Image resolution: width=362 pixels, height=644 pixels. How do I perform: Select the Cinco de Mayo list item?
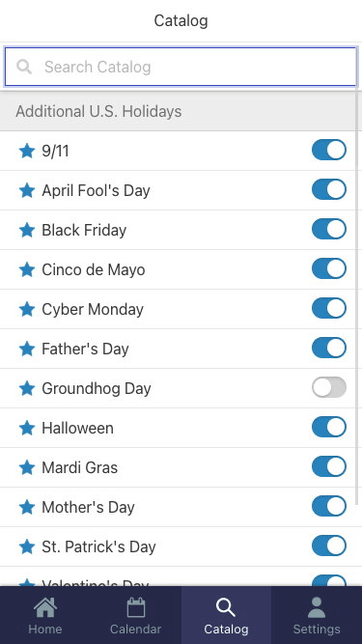(179, 269)
